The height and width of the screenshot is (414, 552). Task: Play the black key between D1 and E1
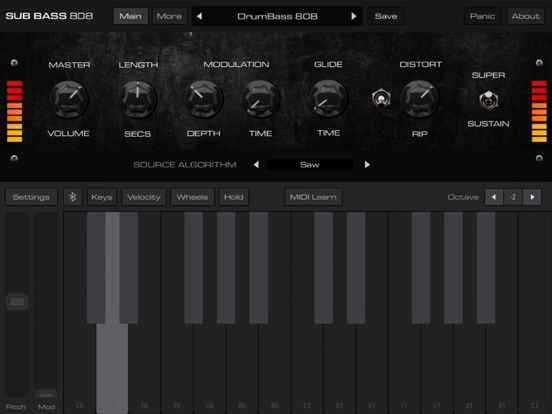pyautogui.click(x=356, y=268)
